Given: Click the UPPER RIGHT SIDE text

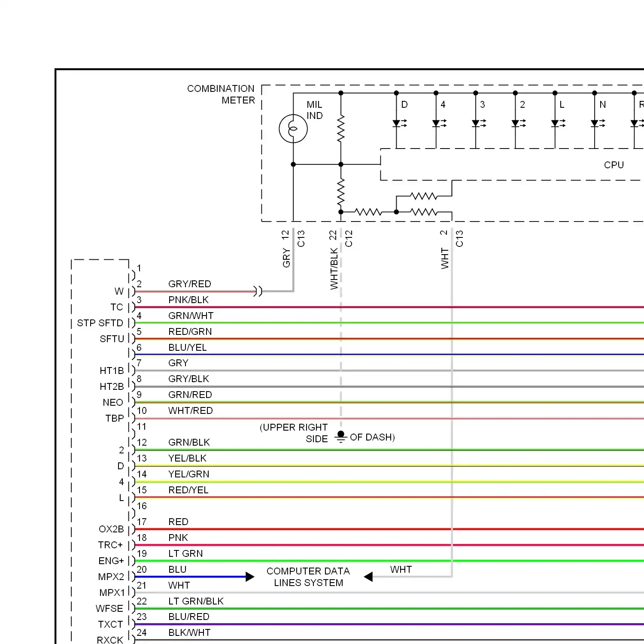Looking at the screenshot, I should [294, 433].
